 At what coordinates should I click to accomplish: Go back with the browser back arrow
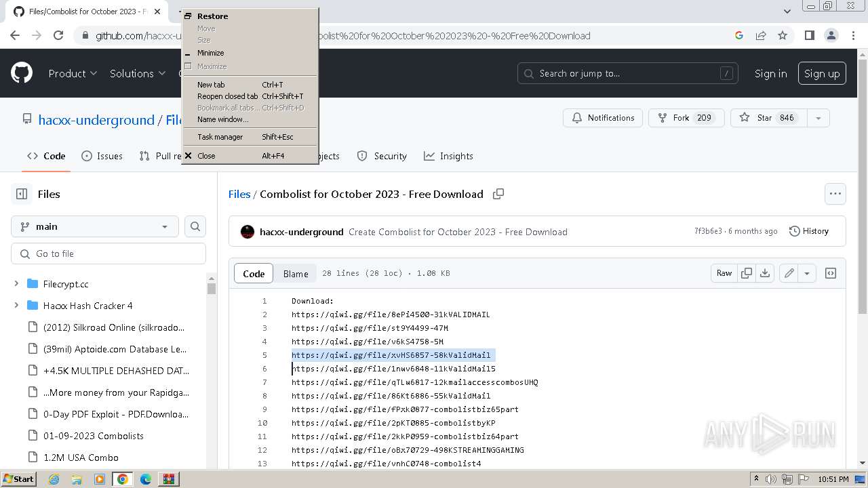15,35
